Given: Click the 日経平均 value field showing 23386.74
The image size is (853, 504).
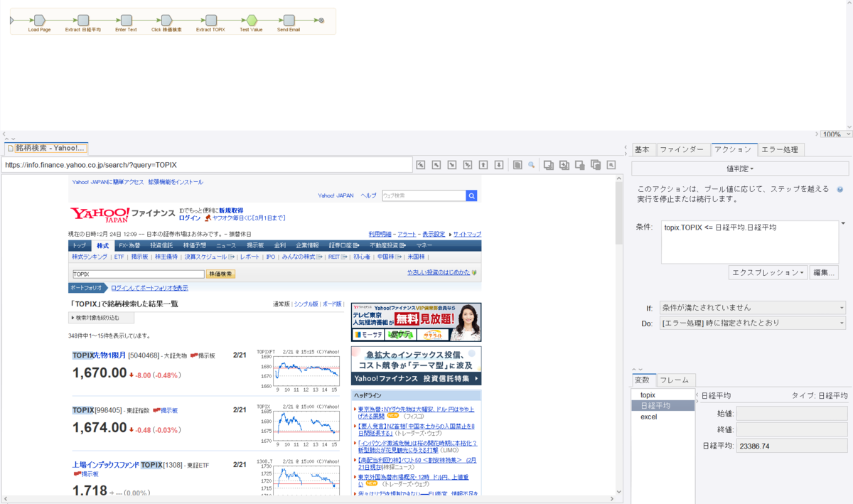Looking at the screenshot, I should pyautogui.click(x=792, y=446).
